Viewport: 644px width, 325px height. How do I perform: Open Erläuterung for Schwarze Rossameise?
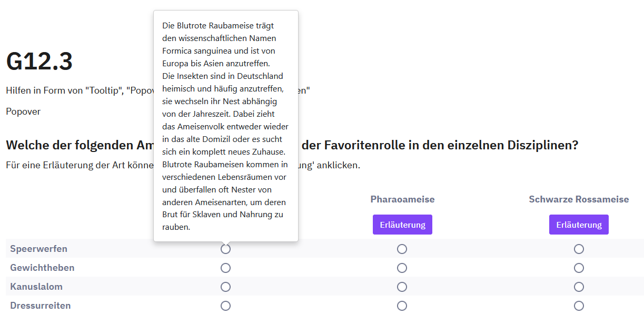tap(579, 225)
